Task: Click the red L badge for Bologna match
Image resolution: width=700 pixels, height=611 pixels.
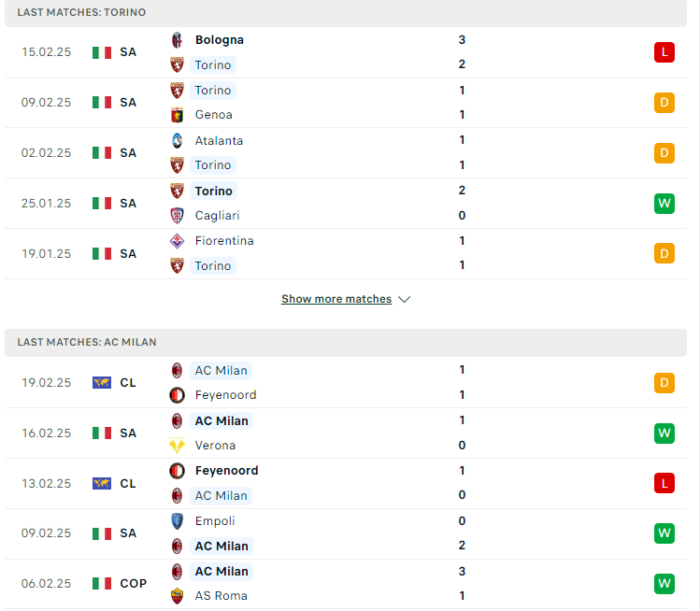Action: [x=664, y=52]
